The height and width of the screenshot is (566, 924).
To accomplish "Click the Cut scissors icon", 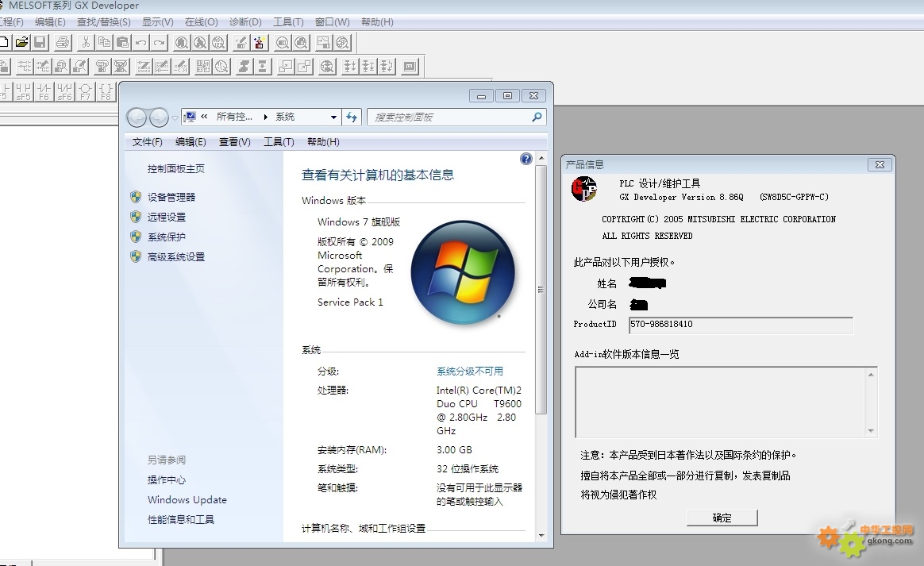I will (x=86, y=42).
